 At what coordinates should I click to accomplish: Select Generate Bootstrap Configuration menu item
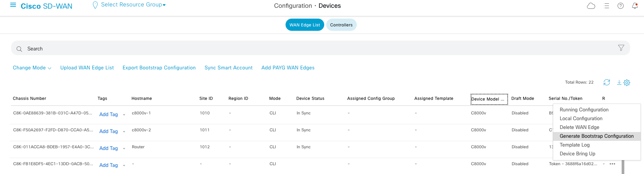[597, 136]
